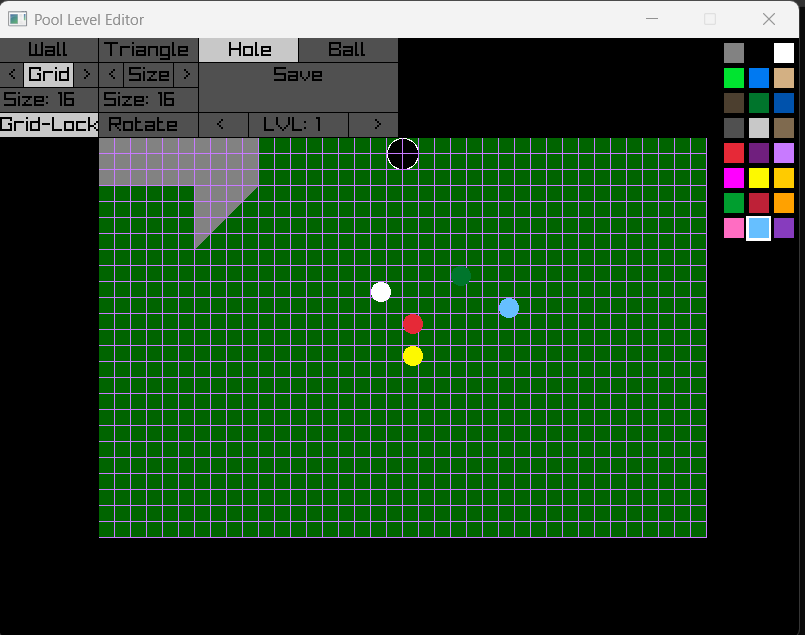Click the black hole on the table's top edge

[402, 153]
